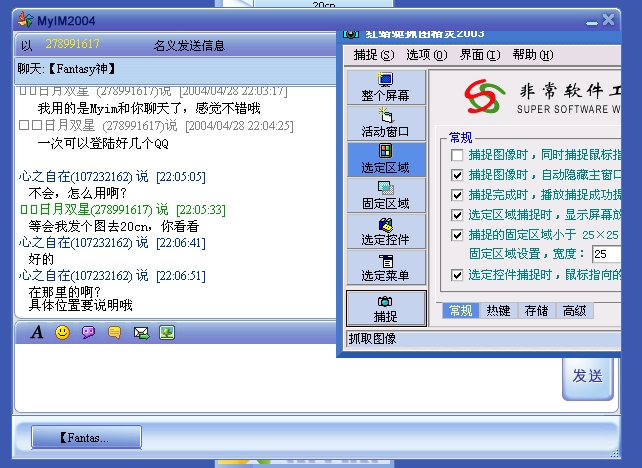Click message 我用的是Myim和你聊天了

pyautogui.click(x=149, y=108)
